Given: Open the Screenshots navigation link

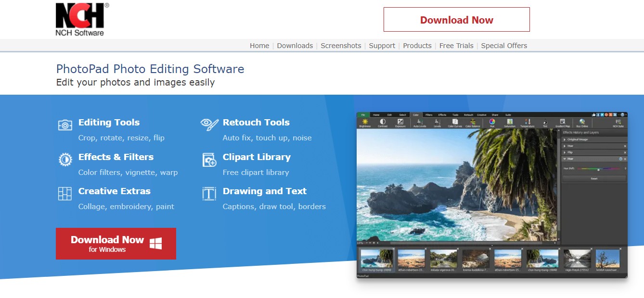Looking at the screenshot, I should tap(341, 46).
